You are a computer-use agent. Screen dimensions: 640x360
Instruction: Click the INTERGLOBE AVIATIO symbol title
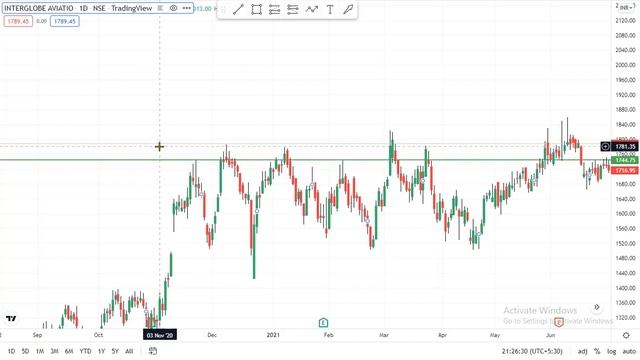(x=39, y=8)
